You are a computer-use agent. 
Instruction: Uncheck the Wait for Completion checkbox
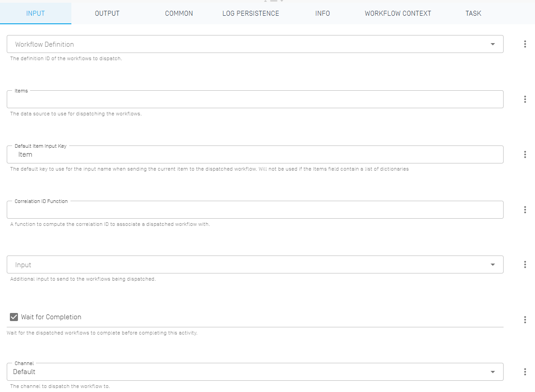tap(13, 317)
